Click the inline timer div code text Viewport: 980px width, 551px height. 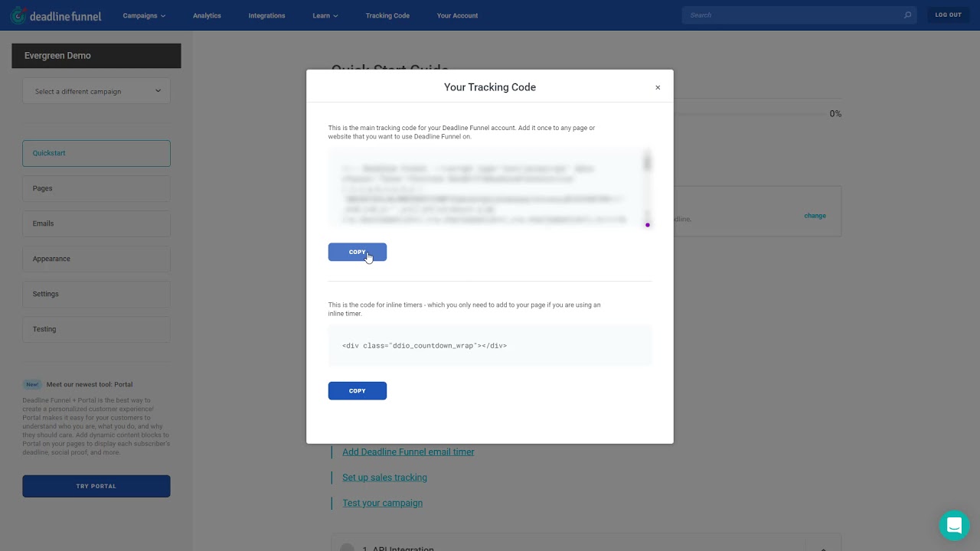click(x=424, y=346)
